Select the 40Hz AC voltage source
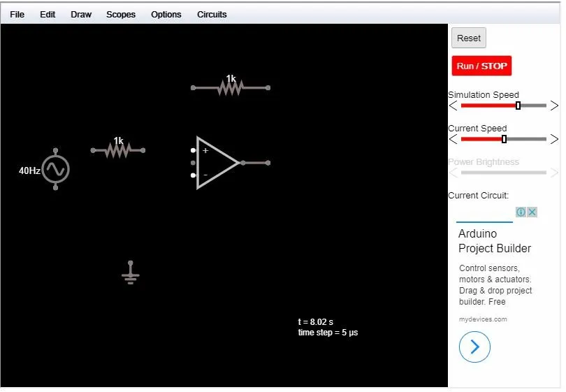This screenshot has width=566, height=392. tap(56, 169)
